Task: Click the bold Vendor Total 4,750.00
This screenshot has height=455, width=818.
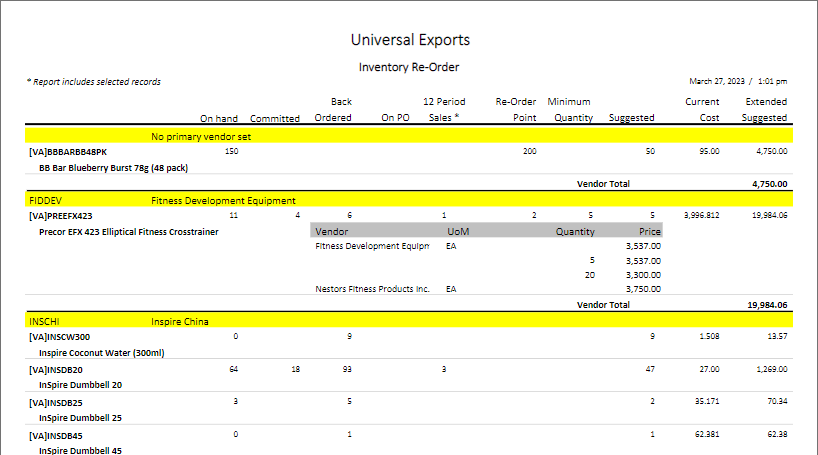Action: pyautogui.click(x=770, y=184)
